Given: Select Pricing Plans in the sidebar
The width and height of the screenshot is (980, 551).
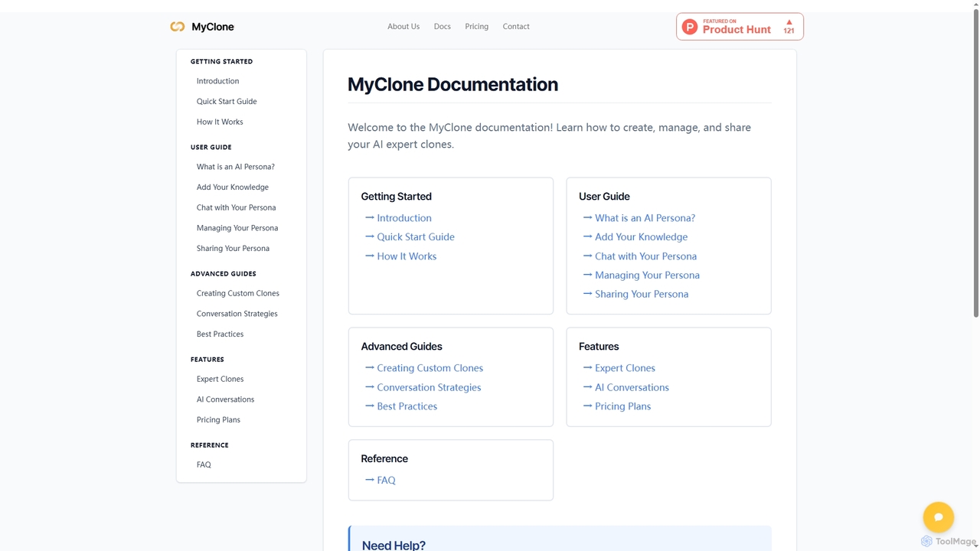Looking at the screenshot, I should (218, 420).
